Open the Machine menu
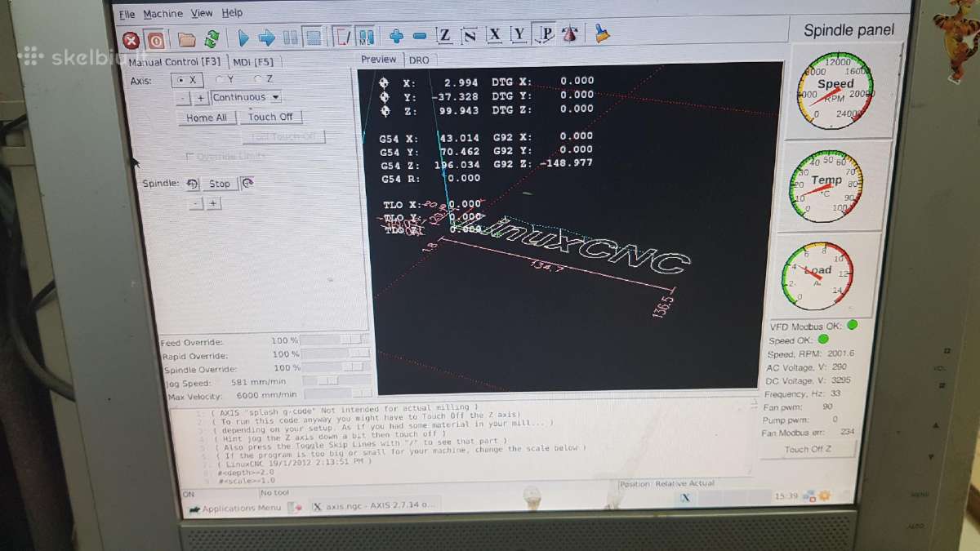980x551 pixels. (163, 14)
